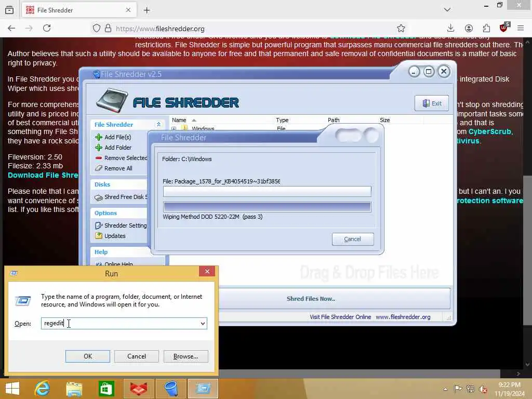Open a new Firefox tab
This screenshot has width=532, height=399.
tap(147, 10)
